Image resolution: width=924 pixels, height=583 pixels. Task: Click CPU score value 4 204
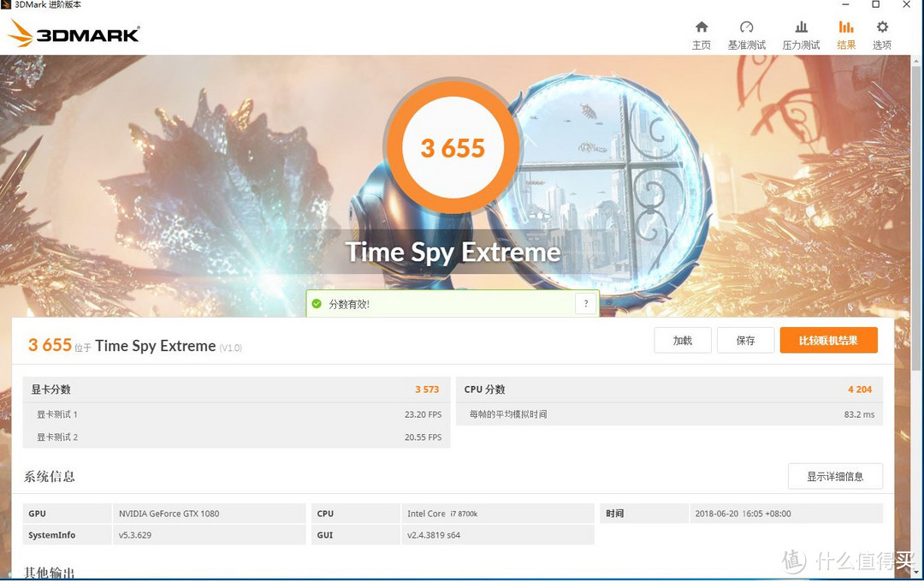point(860,389)
